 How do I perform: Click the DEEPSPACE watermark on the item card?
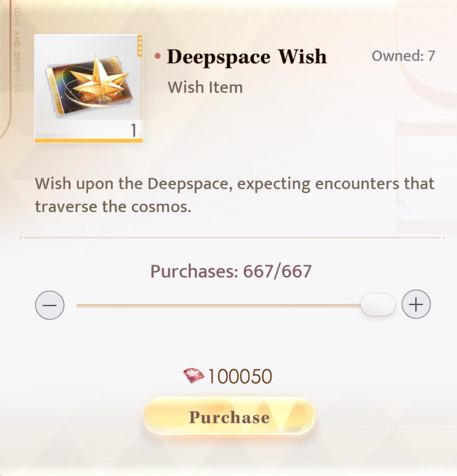pyautogui.click(x=54, y=135)
